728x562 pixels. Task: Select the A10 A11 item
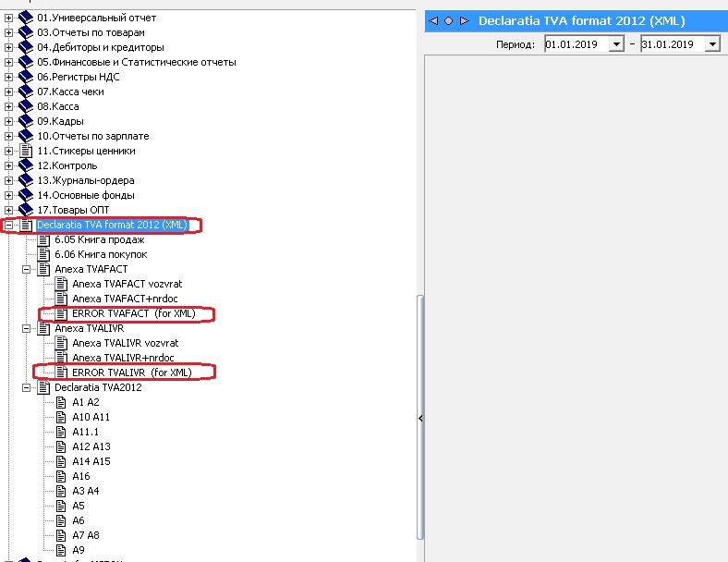91,417
